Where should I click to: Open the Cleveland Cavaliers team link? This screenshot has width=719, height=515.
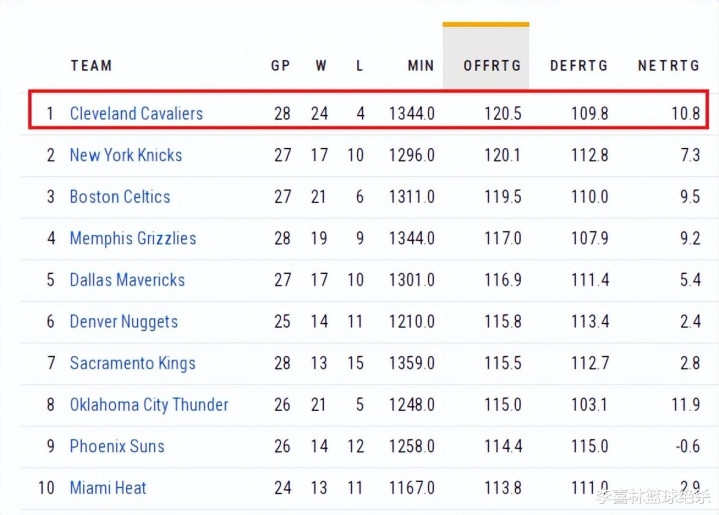(136, 113)
